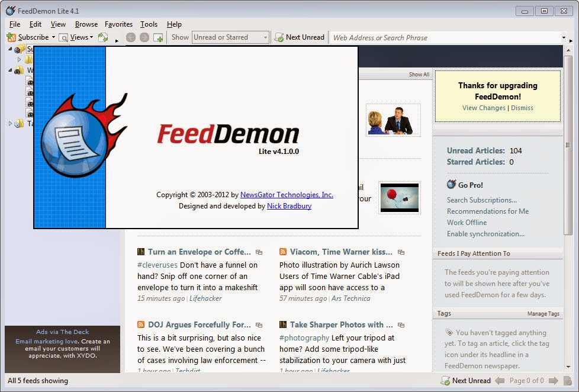Open the View menu
The height and width of the screenshot is (392, 579).
pyautogui.click(x=58, y=24)
